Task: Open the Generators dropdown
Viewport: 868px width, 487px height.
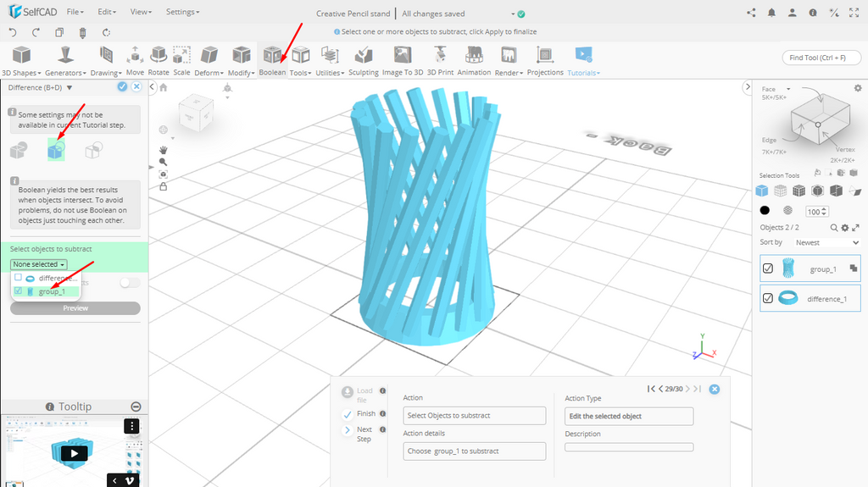Action: 65,61
